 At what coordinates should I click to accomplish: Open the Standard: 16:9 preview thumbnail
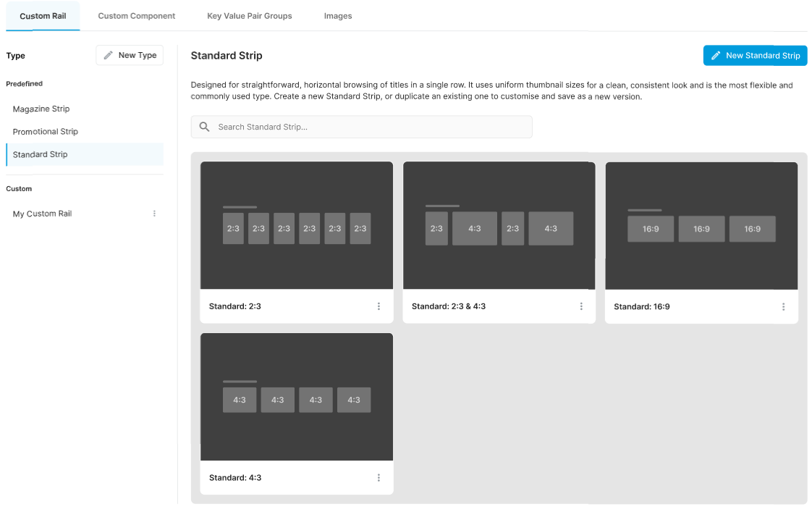pyautogui.click(x=701, y=225)
